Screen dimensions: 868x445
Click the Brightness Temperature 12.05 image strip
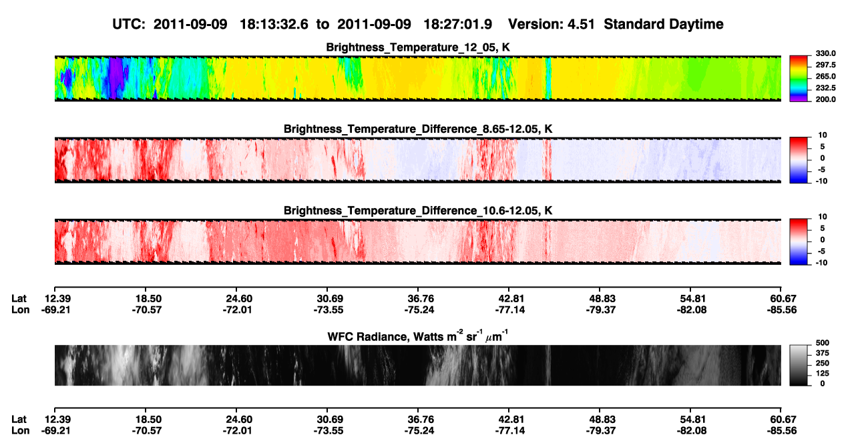(x=418, y=79)
